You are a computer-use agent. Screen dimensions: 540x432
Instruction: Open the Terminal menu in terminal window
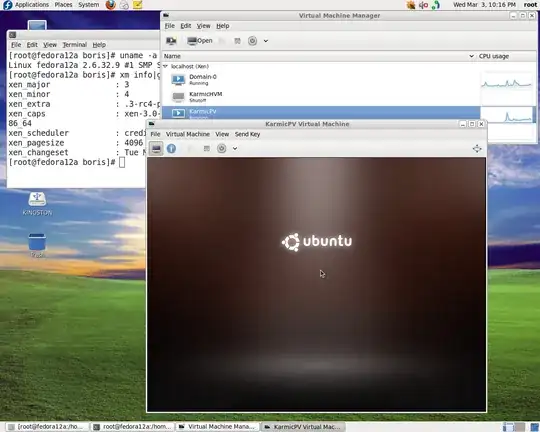tap(74, 45)
